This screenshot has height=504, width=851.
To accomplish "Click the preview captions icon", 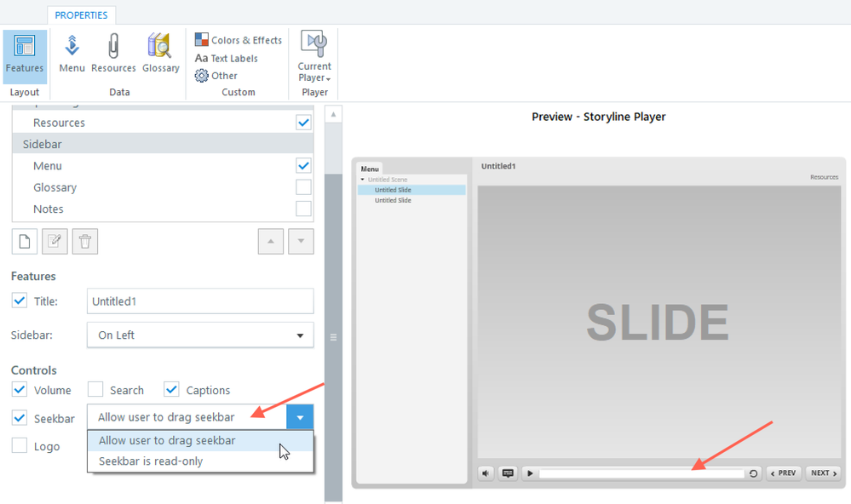I will click(508, 473).
